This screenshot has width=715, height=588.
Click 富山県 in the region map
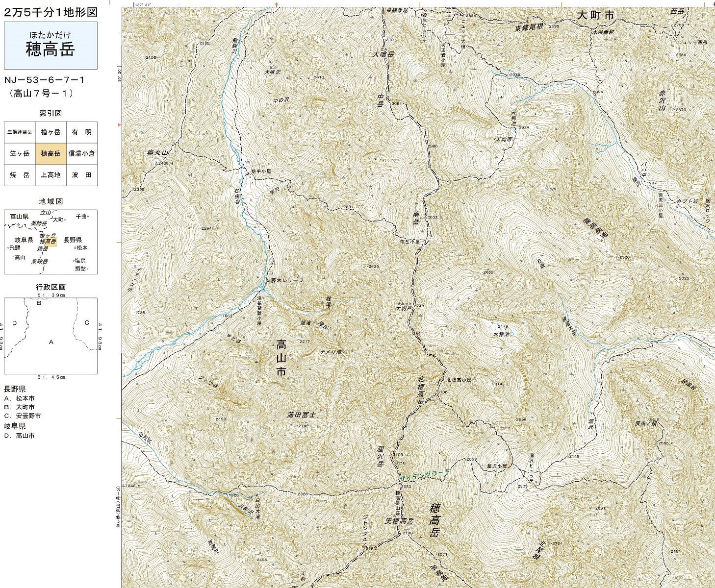[x=19, y=216]
